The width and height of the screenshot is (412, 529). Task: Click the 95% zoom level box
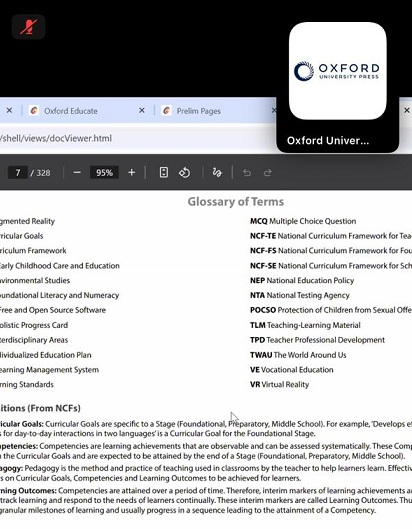click(104, 173)
